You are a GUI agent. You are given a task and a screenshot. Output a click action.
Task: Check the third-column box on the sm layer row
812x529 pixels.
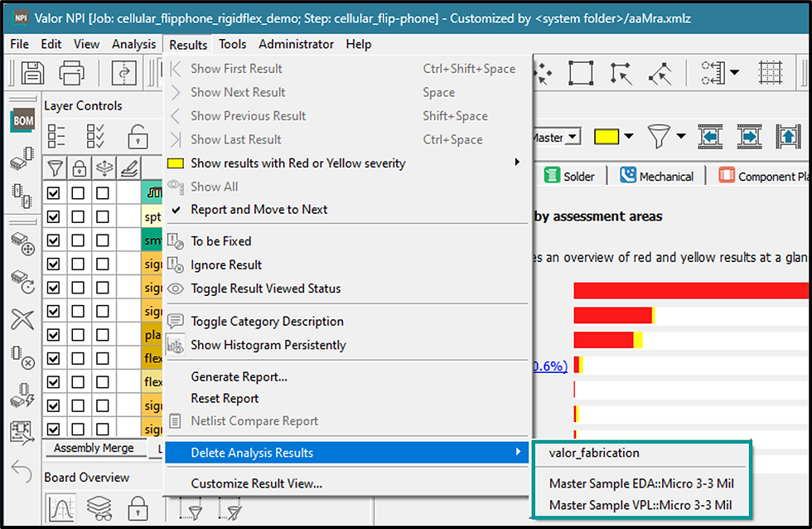click(103, 240)
